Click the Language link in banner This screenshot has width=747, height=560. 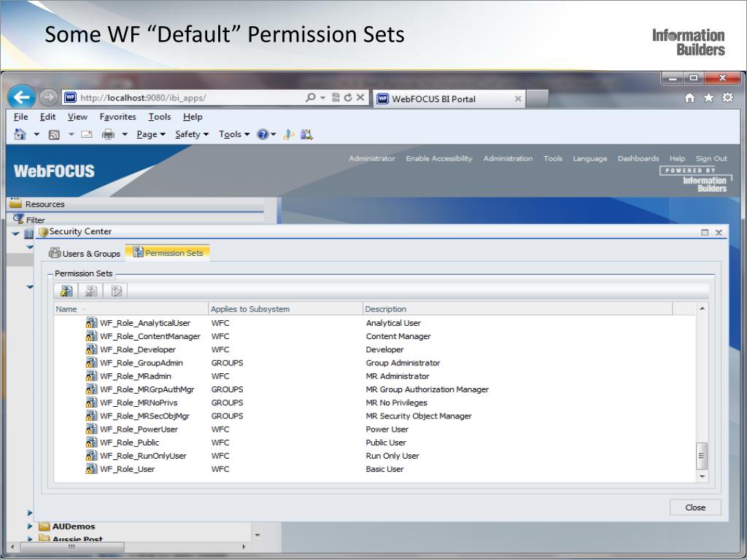pyautogui.click(x=589, y=158)
